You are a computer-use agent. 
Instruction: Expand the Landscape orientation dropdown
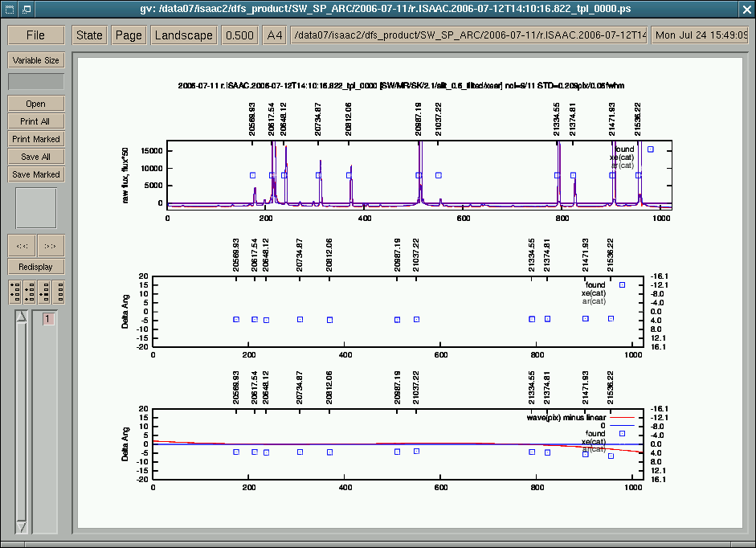[x=184, y=35]
